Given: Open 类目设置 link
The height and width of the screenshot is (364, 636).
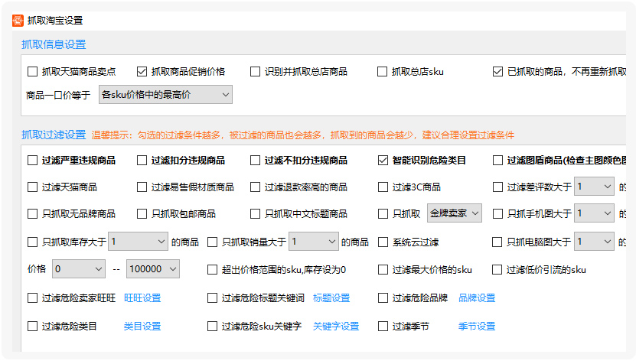Looking at the screenshot, I should (142, 327).
